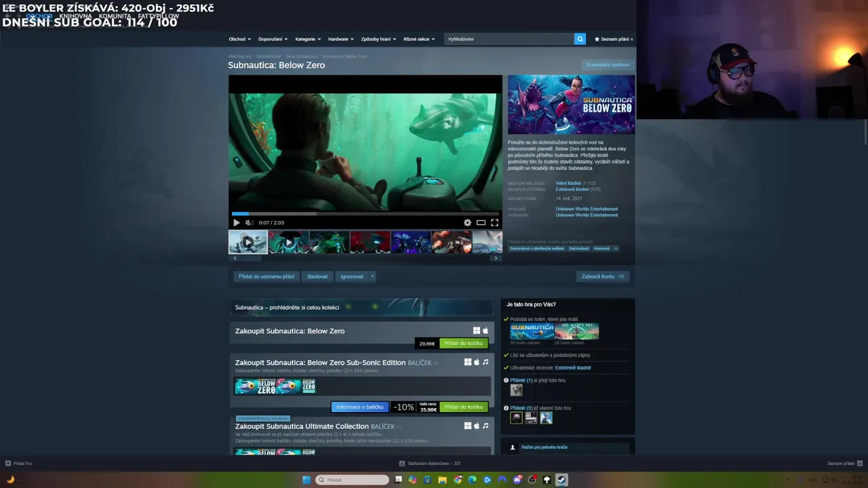Expand the Doporučení menu

click(x=273, y=39)
